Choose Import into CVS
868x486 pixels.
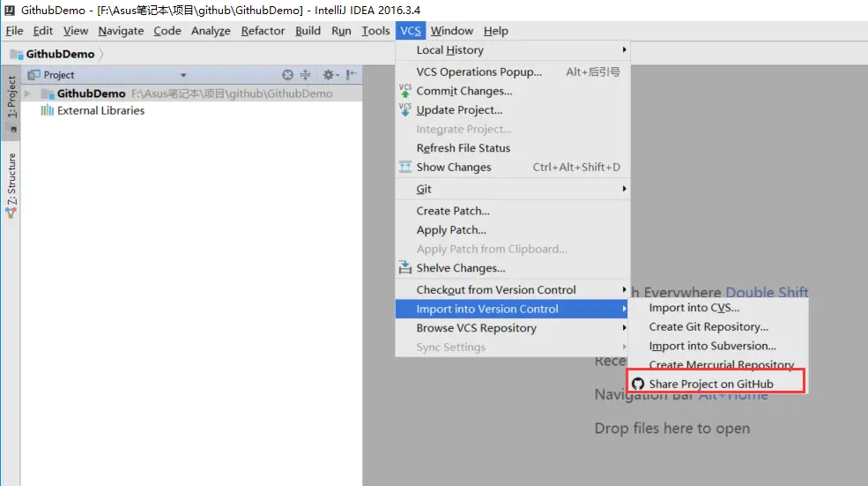click(717, 308)
